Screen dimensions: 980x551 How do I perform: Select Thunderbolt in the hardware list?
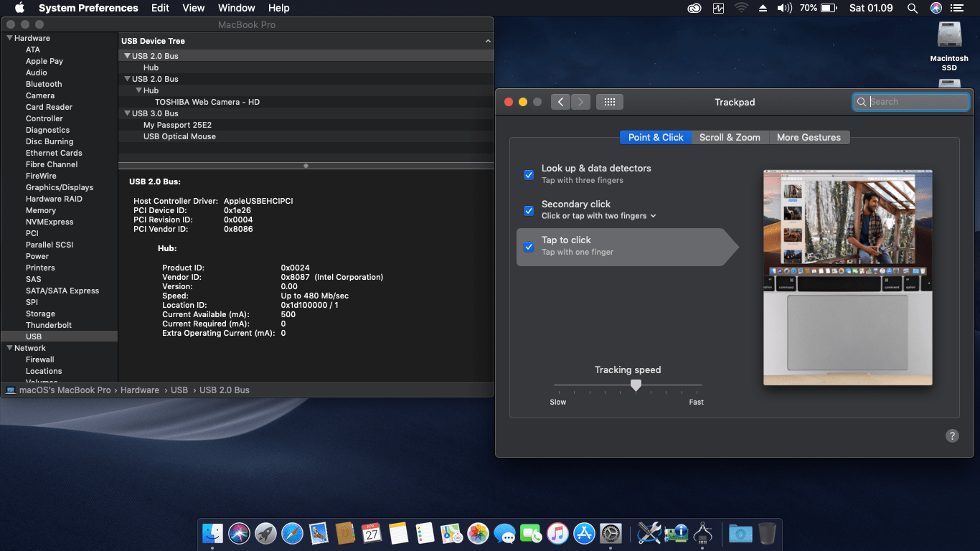[49, 325]
